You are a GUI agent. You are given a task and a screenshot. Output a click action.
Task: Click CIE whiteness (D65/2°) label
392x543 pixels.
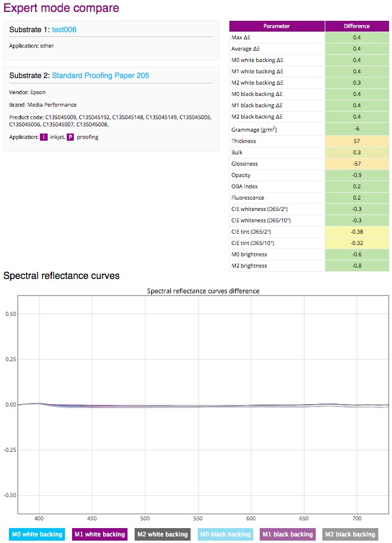[x=260, y=209]
